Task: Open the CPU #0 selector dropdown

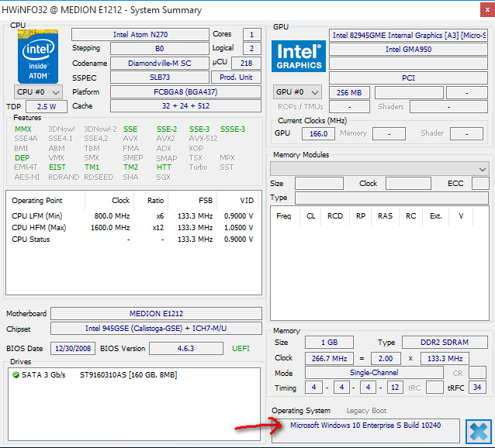Action: 38,92
